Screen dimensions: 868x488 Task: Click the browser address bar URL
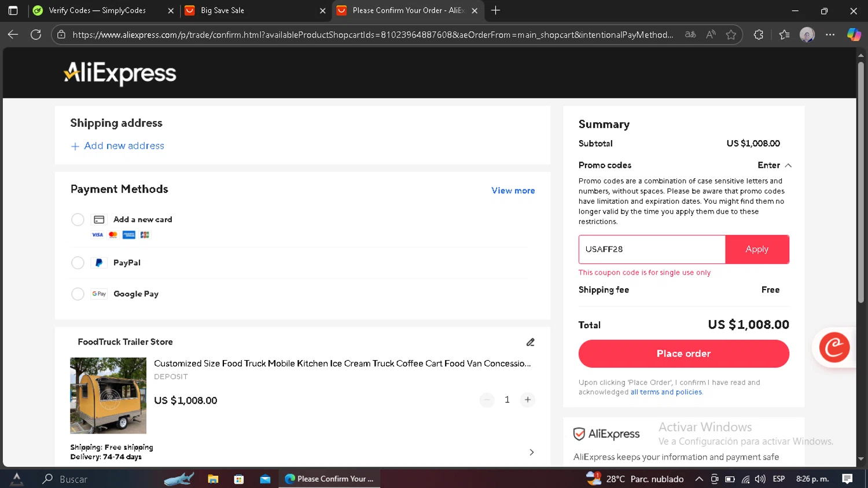[373, 35]
